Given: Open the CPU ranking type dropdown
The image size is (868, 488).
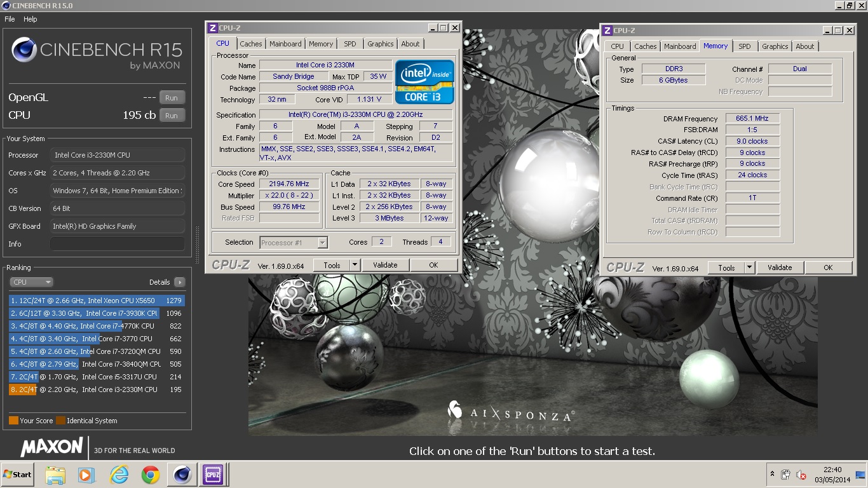Looking at the screenshot, I should coord(31,282).
